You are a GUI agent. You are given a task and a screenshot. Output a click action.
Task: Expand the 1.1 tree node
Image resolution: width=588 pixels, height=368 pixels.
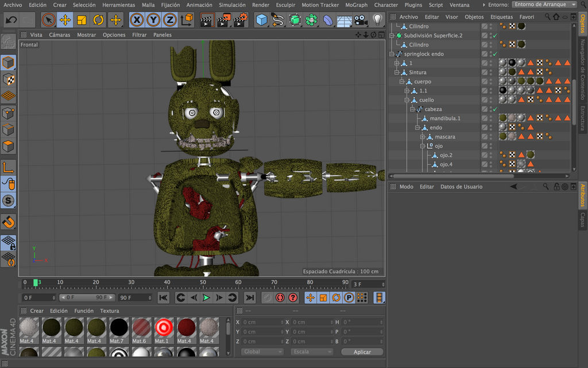point(407,91)
